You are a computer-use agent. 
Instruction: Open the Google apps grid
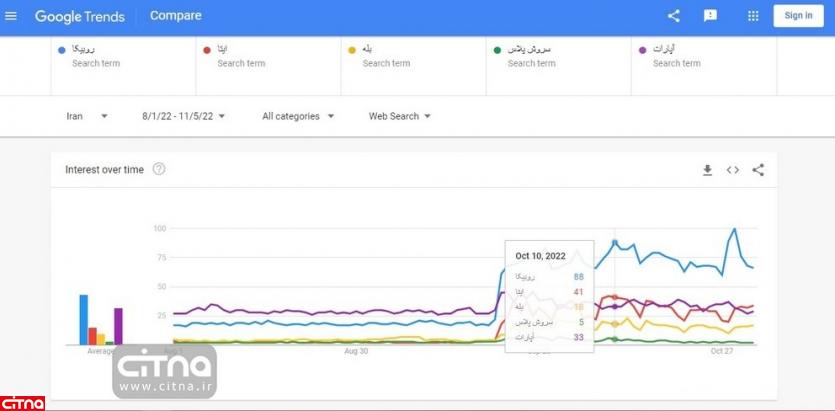click(753, 16)
